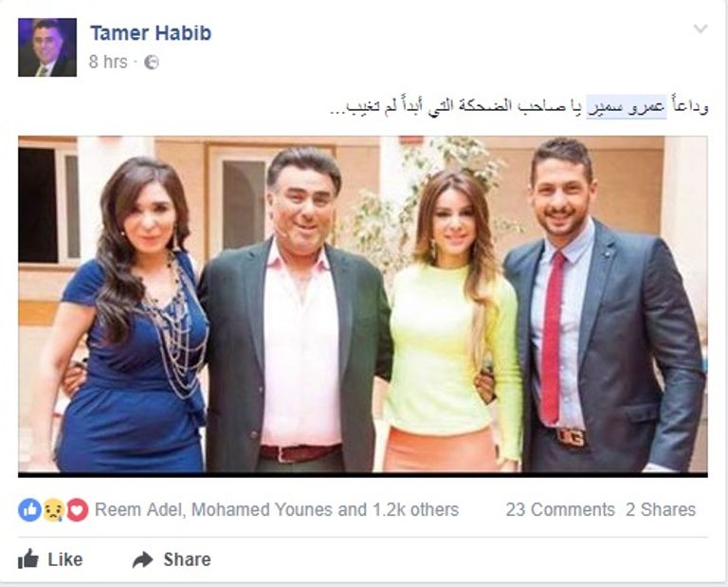This screenshot has height=587, width=728.
Task: Click the Share button label
Action: coord(187,559)
